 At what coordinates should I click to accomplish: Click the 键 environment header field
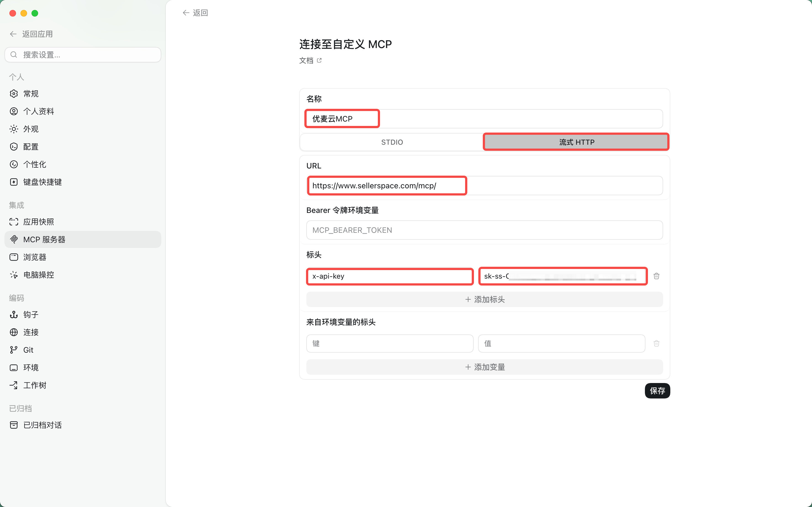coord(390,343)
